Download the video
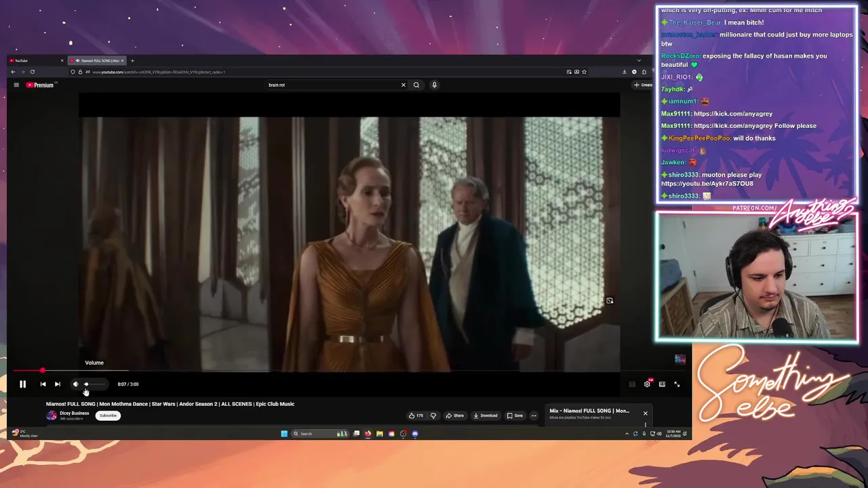This screenshot has height=488, width=868. [486, 415]
